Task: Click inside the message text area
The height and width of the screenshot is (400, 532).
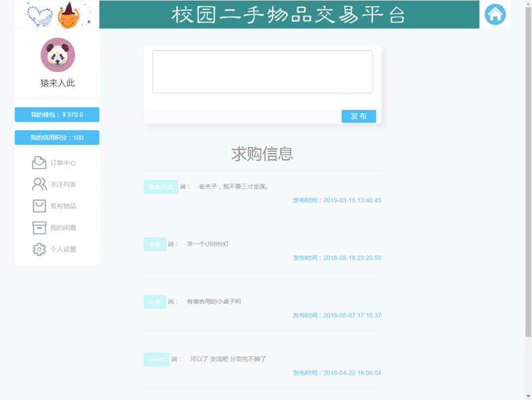Action: pos(263,71)
